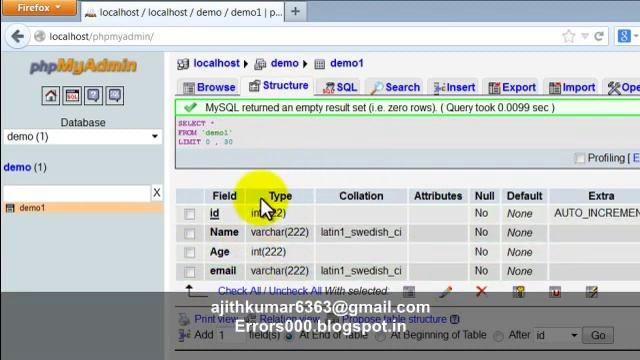640x360 pixels.
Task: Click the demo1 table icon in sidebar
Action: click(x=10, y=208)
